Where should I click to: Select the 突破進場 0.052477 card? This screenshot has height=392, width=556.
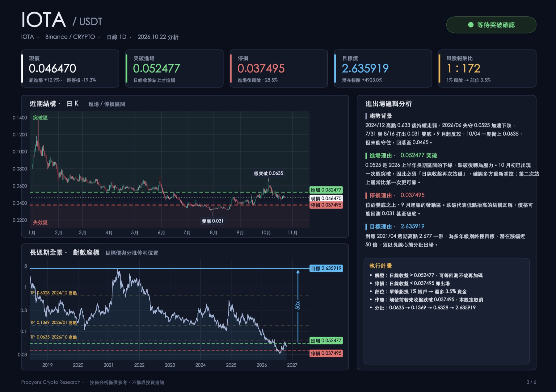(x=174, y=69)
